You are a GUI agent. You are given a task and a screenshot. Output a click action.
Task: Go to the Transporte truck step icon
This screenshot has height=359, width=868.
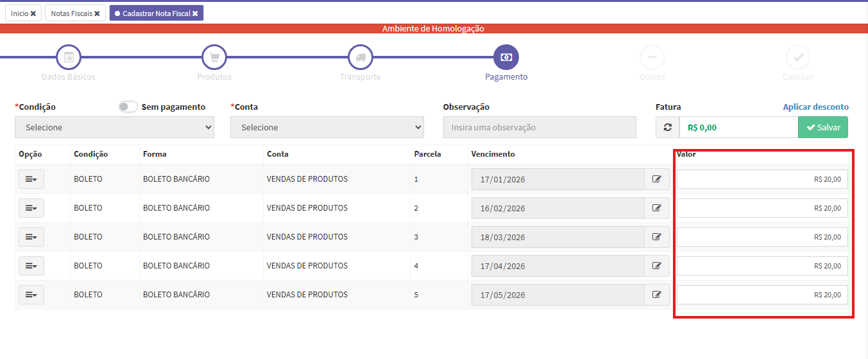pyautogui.click(x=360, y=57)
